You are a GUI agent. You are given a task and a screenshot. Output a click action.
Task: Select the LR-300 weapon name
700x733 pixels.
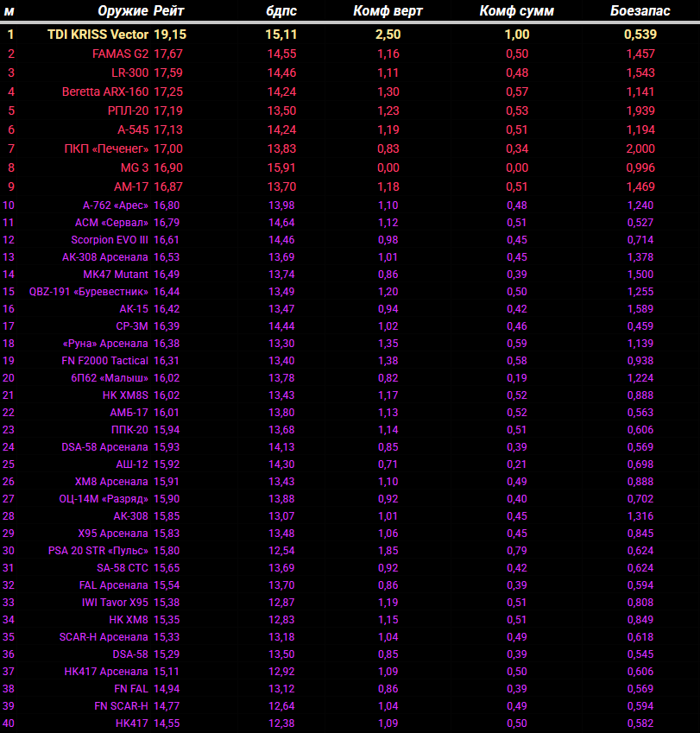click(x=130, y=73)
